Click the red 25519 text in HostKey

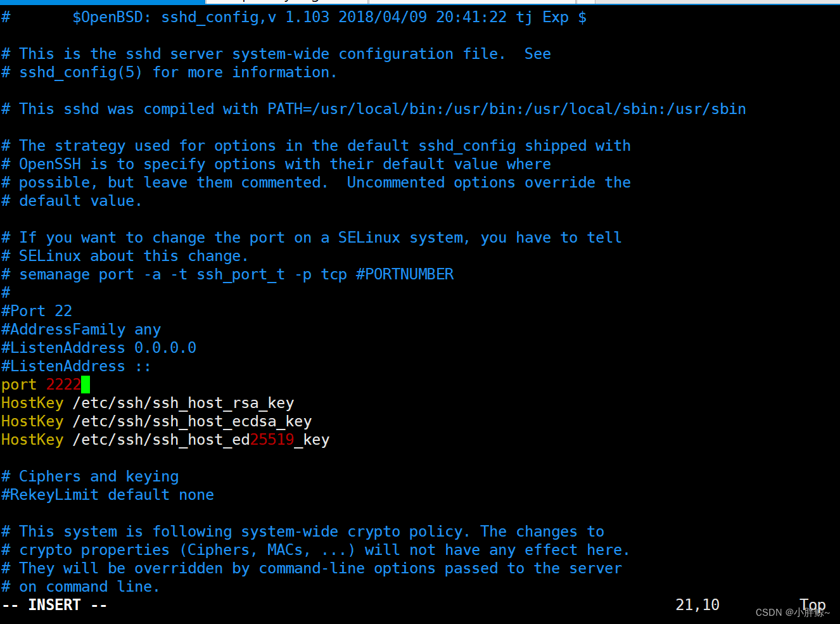[272, 440]
